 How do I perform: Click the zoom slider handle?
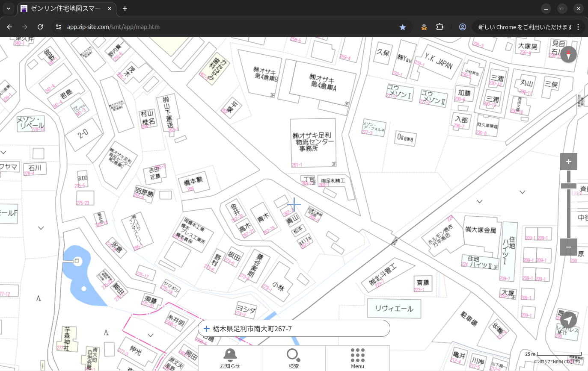pos(569,186)
